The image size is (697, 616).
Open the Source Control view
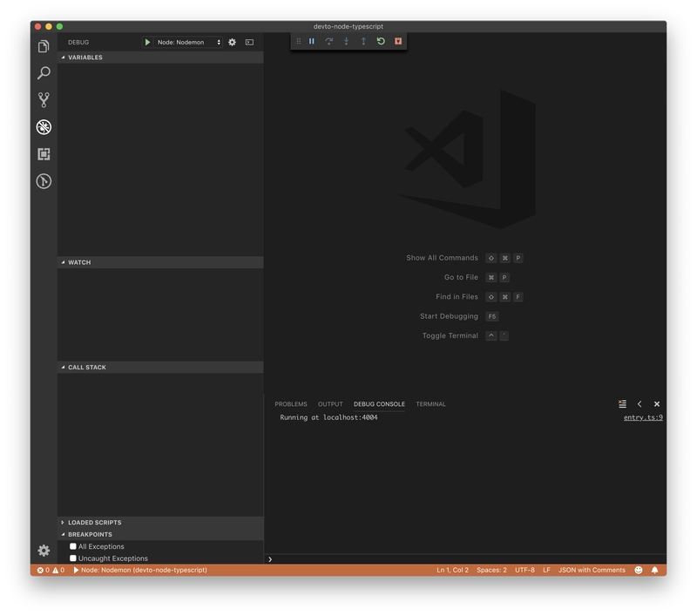[x=44, y=100]
